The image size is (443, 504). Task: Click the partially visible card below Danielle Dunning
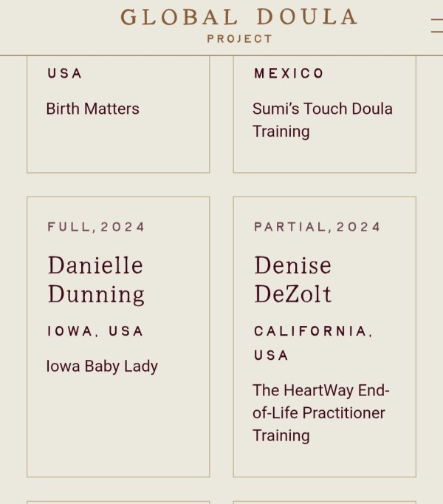point(118,503)
